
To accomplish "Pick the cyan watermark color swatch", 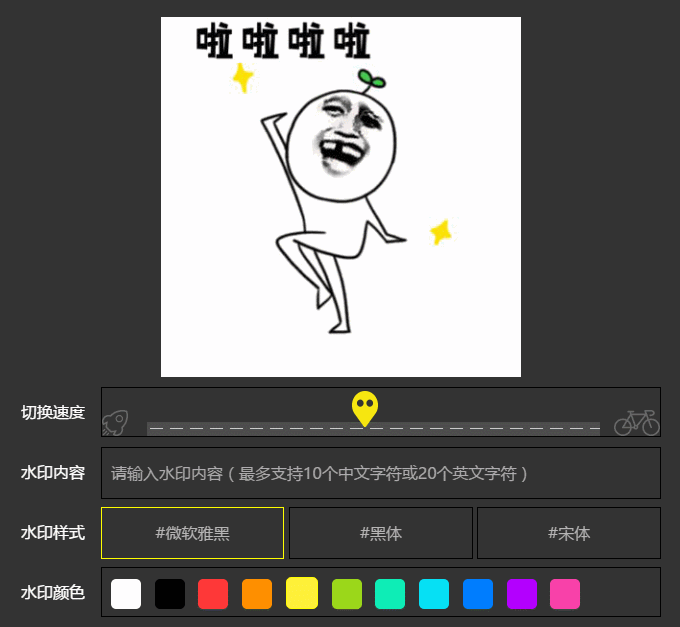I will coord(434,594).
